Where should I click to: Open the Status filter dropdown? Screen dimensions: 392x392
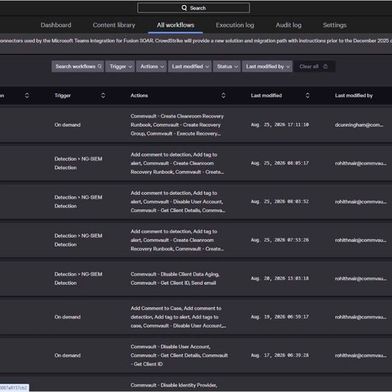(227, 66)
